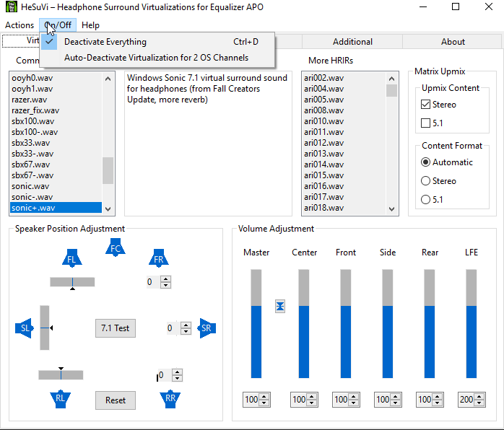Click the RL rear left speaker icon
The height and width of the screenshot is (430, 504).
pyautogui.click(x=61, y=400)
